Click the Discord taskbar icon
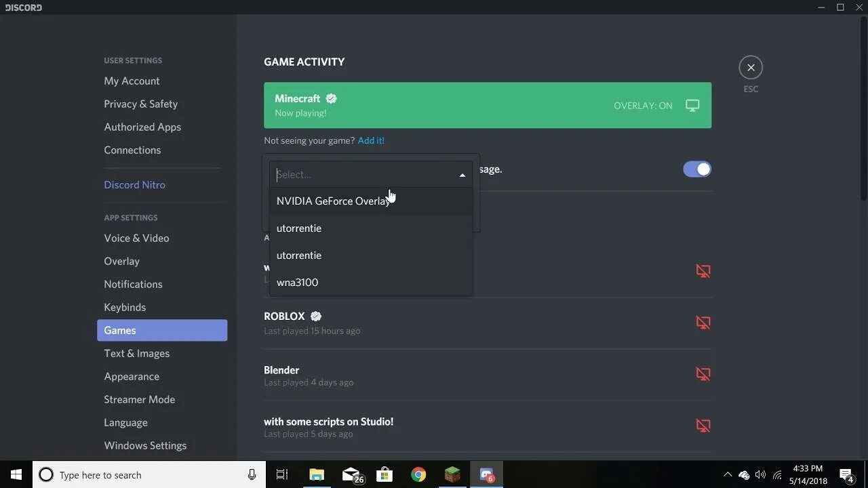 click(486, 474)
